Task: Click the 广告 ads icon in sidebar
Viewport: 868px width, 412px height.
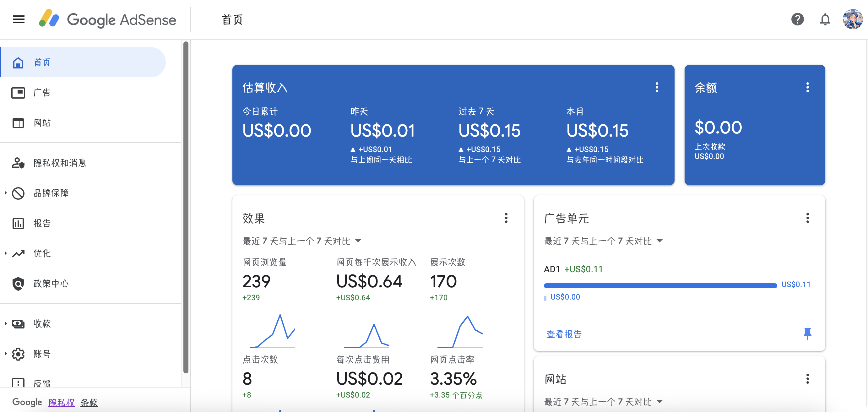Action: [18, 93]
